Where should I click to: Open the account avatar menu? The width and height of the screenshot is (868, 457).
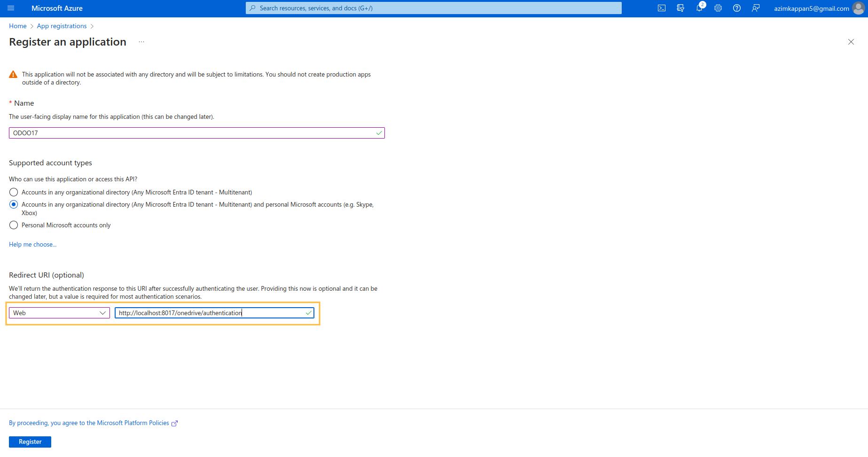(858, 8)
